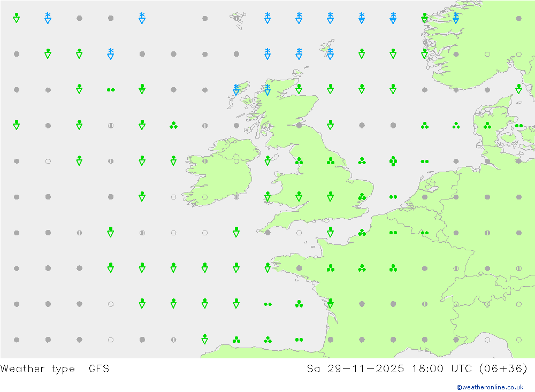Click the three-dot rain symbol over East Anglia
Viewport: 535px width, 392px height.
click(362, 197)
